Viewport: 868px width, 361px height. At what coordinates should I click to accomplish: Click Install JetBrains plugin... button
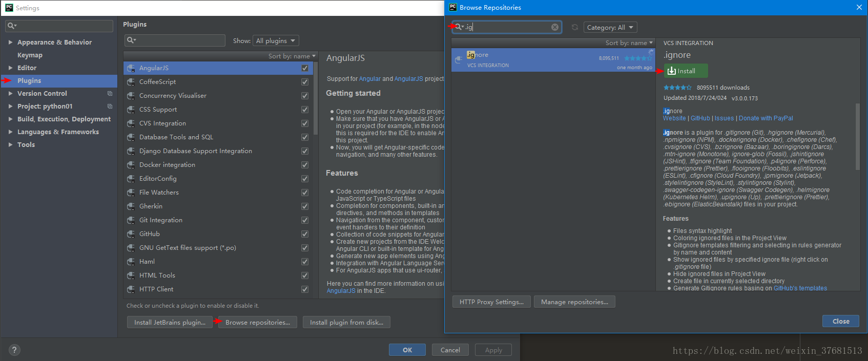pos(170,322)
